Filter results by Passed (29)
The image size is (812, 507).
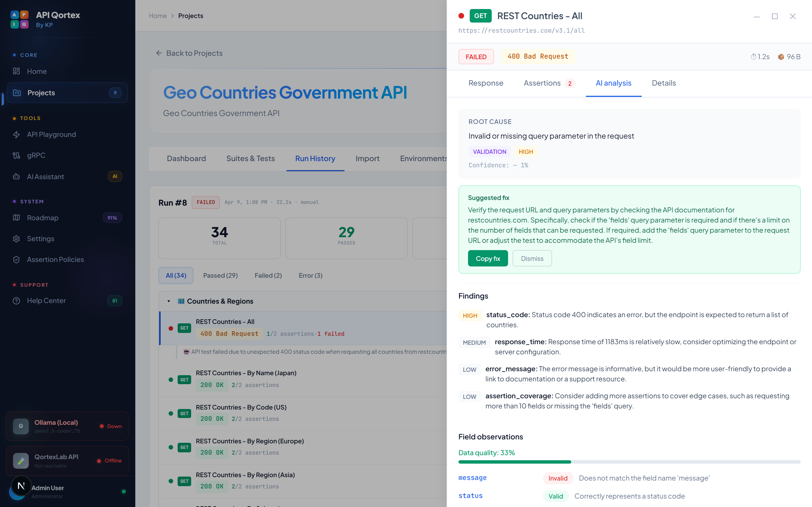coord(220,275)
